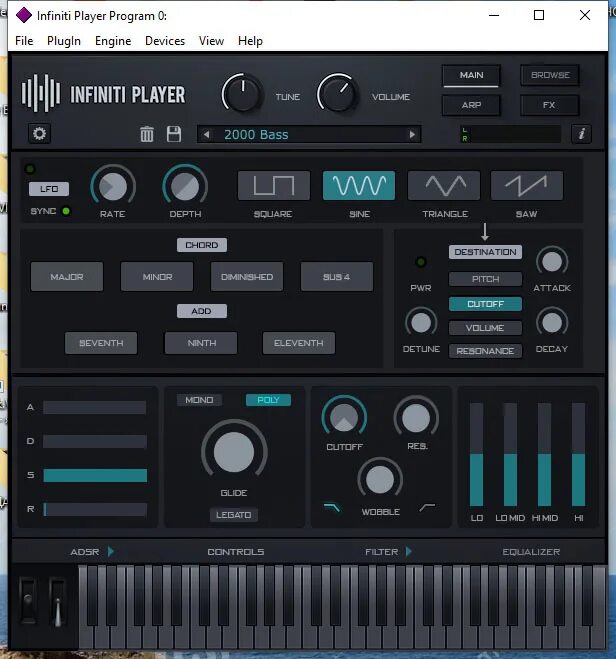Image resolution: width=616 pixels, height=659 pixels.
Task: Set LFO destination to Cutoff
Action: [485, 304]
